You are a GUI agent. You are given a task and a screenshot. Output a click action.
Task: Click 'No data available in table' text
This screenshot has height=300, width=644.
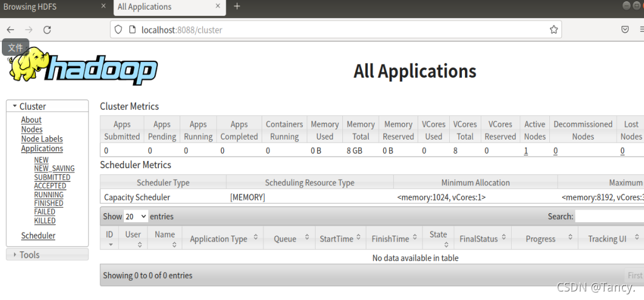point(415,258)
